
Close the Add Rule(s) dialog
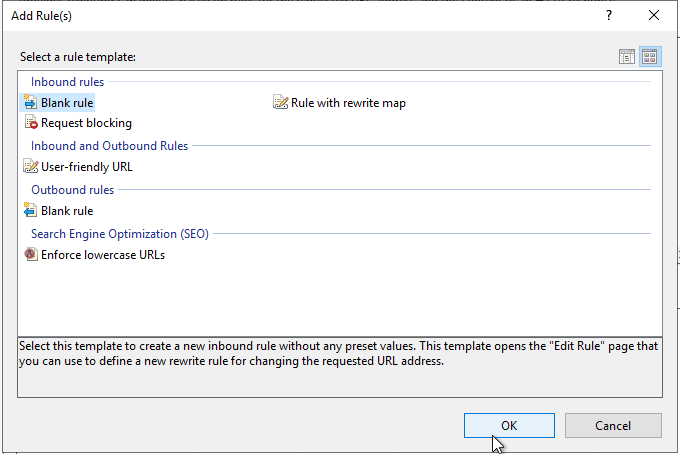tap(654, 16)
